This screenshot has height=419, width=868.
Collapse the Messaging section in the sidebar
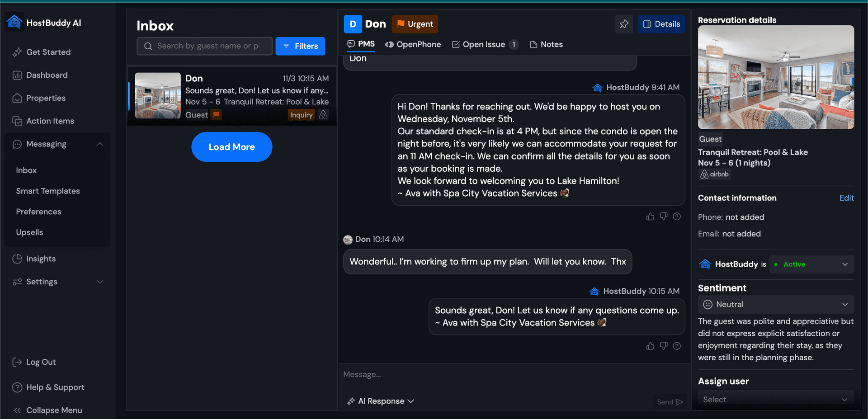pyautogui.click(x=100, y=144)
